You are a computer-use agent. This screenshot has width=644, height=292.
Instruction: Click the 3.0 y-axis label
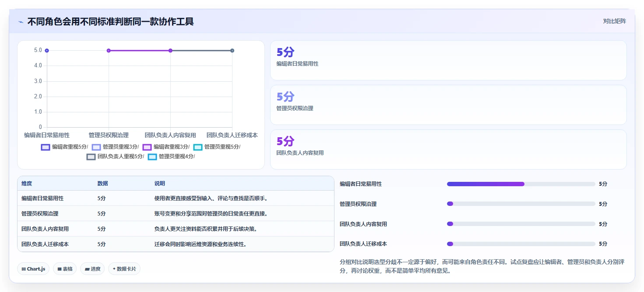point(38,81)
